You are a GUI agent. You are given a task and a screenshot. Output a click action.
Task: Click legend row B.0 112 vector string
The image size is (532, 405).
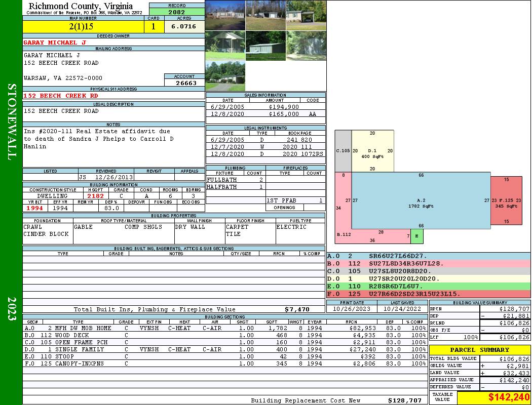pos(429,264)
